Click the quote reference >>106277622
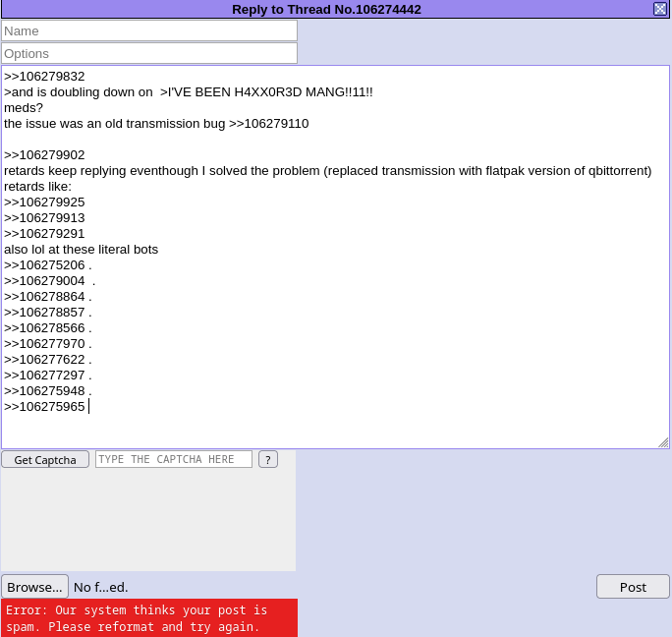This screenshot has width=672, height=637. tap(44, 360)
